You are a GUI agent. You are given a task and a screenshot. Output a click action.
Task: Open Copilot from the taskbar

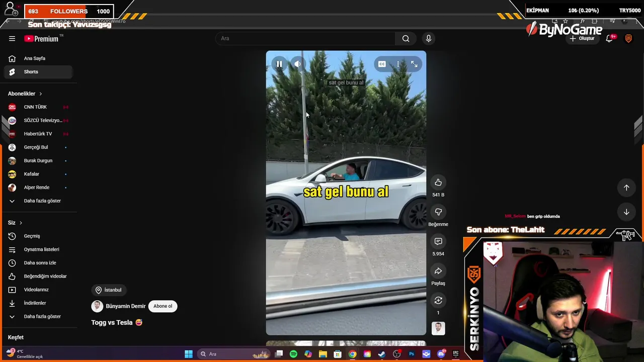308,354
